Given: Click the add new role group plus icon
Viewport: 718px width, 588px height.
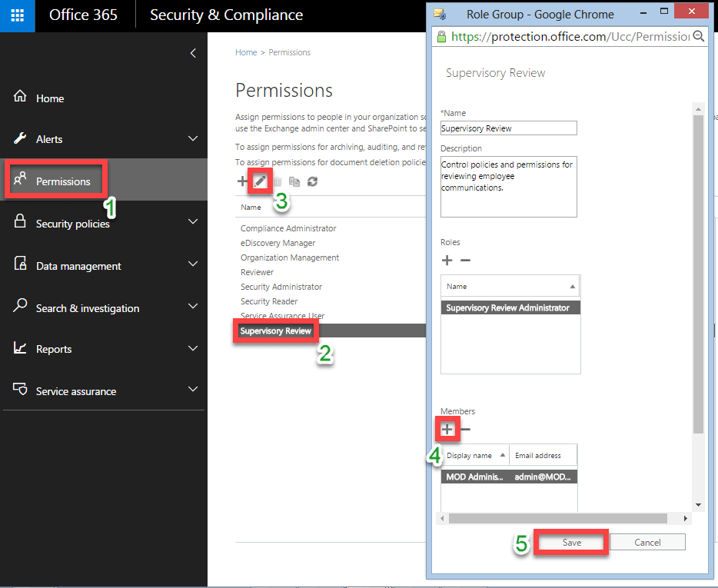Looking at the screenshot, I should pyautogui.click(x=242, y=181).
